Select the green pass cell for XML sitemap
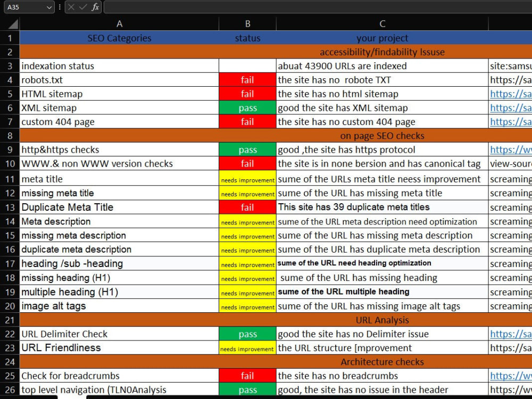532x399 pixels. (x=248, y=108)
